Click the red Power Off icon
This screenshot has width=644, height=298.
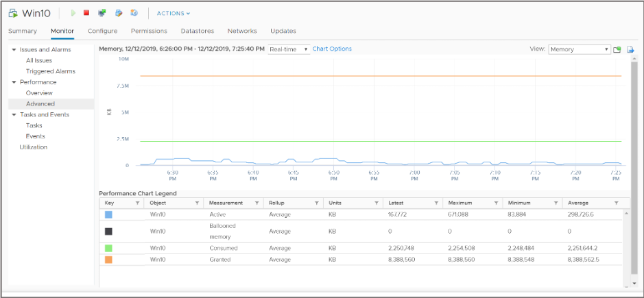pos(86,13)
